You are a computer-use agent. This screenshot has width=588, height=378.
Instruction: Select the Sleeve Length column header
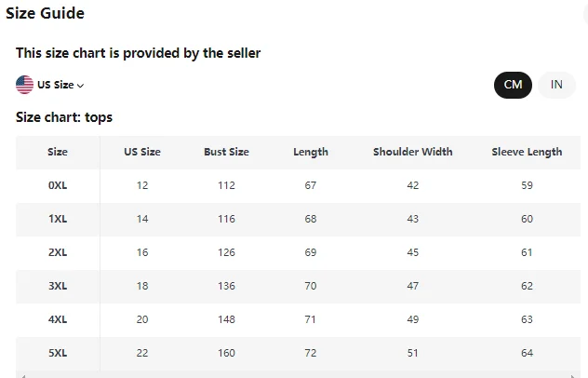(x=527, y=152)
